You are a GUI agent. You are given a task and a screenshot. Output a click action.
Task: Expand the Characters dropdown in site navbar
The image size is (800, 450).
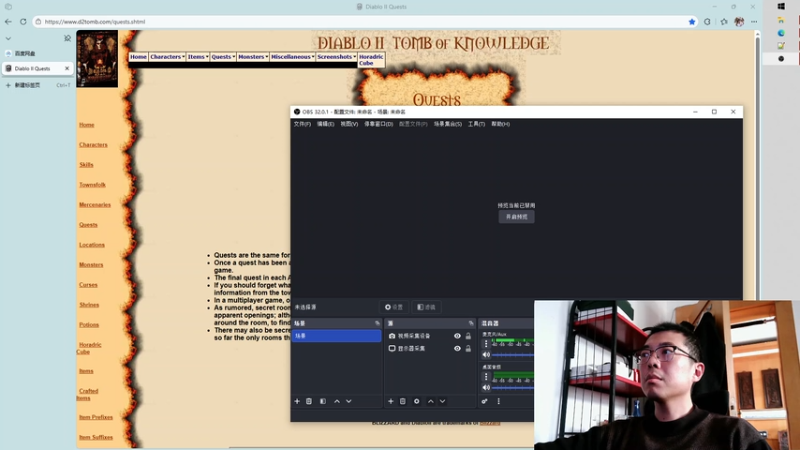click(167, 57)
